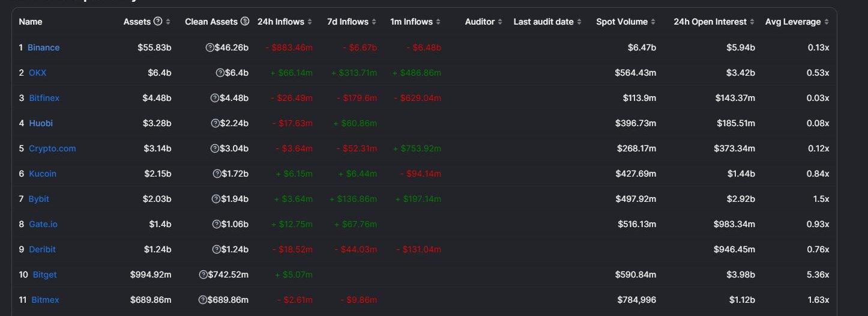Click the help icon beside Bitmex's $689.86m clean assets

point(203,300)
